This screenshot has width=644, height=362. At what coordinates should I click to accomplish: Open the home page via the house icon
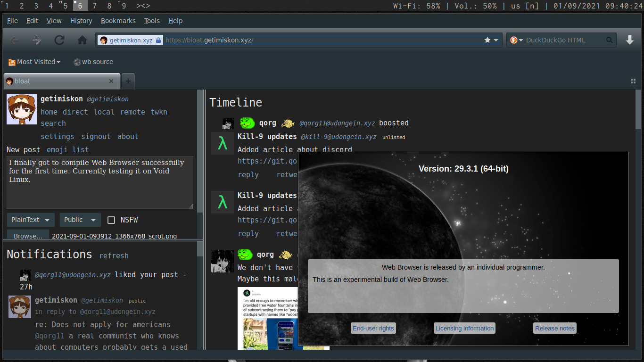pyautogui.click(x=83, y=41)
